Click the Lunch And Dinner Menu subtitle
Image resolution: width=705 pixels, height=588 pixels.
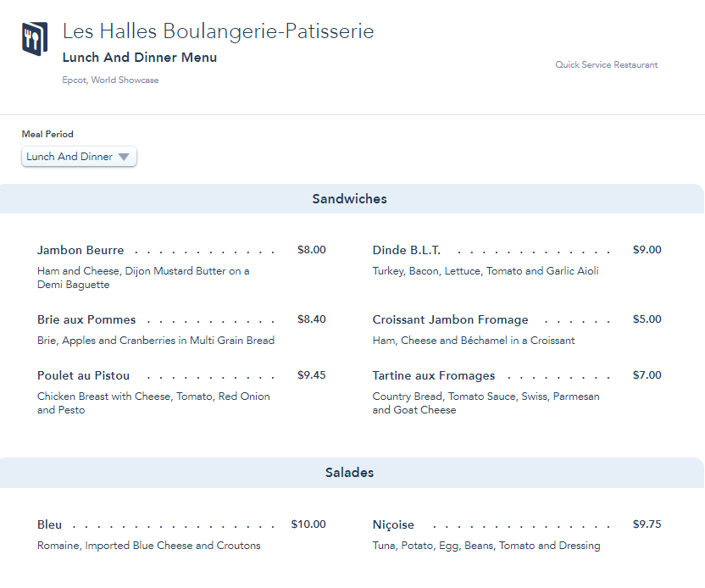tap(140, 58)
